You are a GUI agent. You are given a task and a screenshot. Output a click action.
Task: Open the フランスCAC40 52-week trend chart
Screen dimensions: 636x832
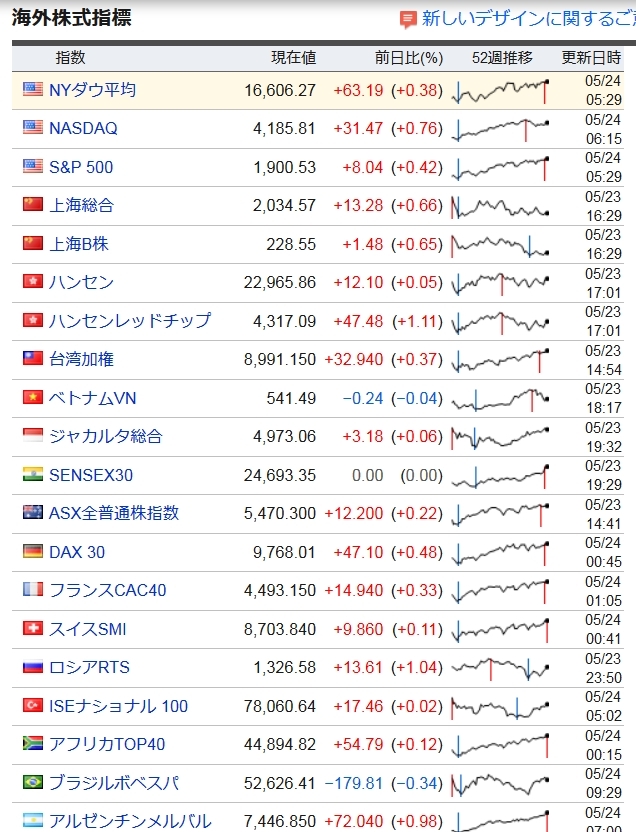(x=501, y=591)
